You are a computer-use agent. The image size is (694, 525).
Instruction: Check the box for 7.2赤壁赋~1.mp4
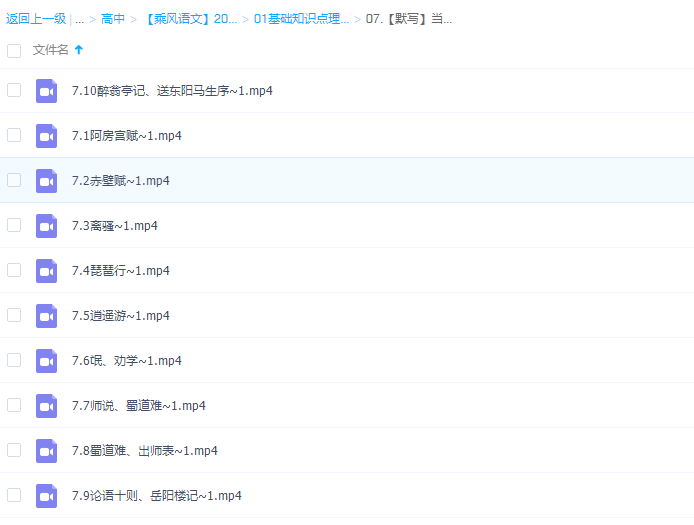pos(14,180)
